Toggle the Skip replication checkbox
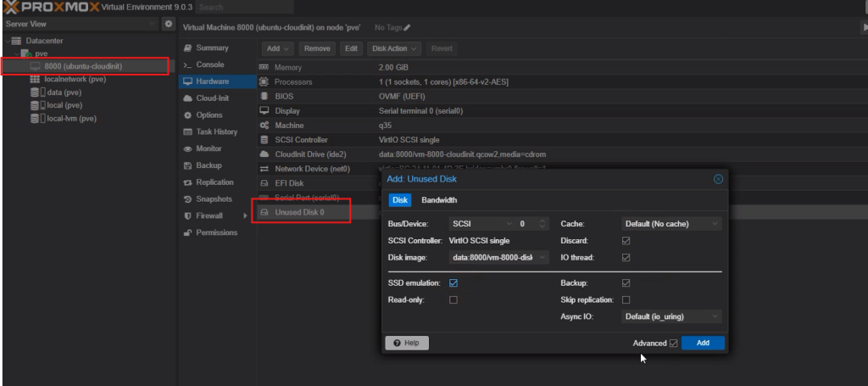The width and height of the screenshot is (868, 386). pyautogui.click(x=626, y=299)
